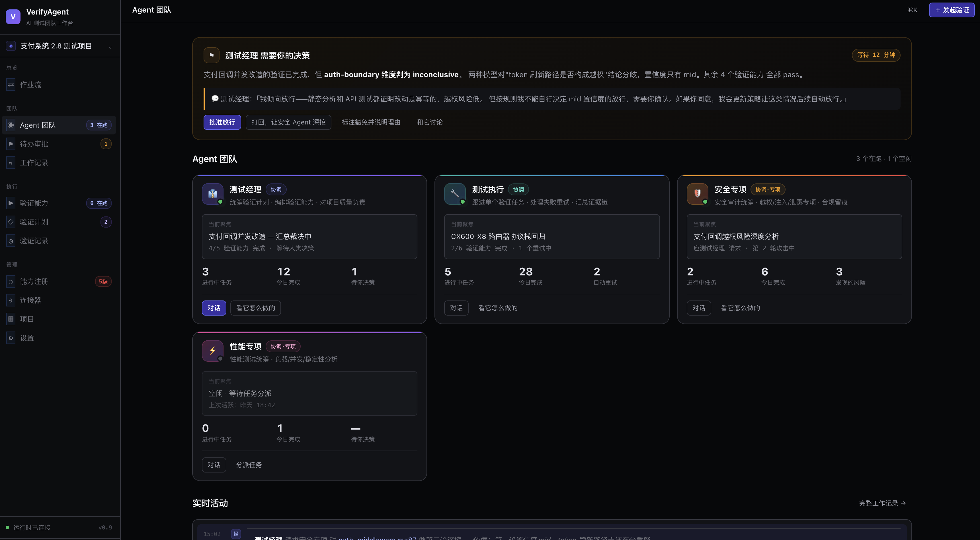Open 验证能力 in the sidebar

click(59, 203)
